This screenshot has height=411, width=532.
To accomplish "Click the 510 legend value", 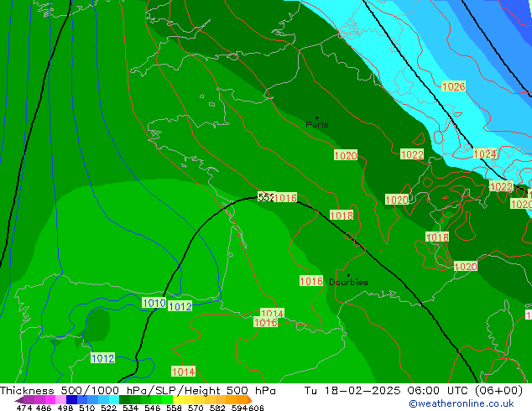I will point(86,408).
